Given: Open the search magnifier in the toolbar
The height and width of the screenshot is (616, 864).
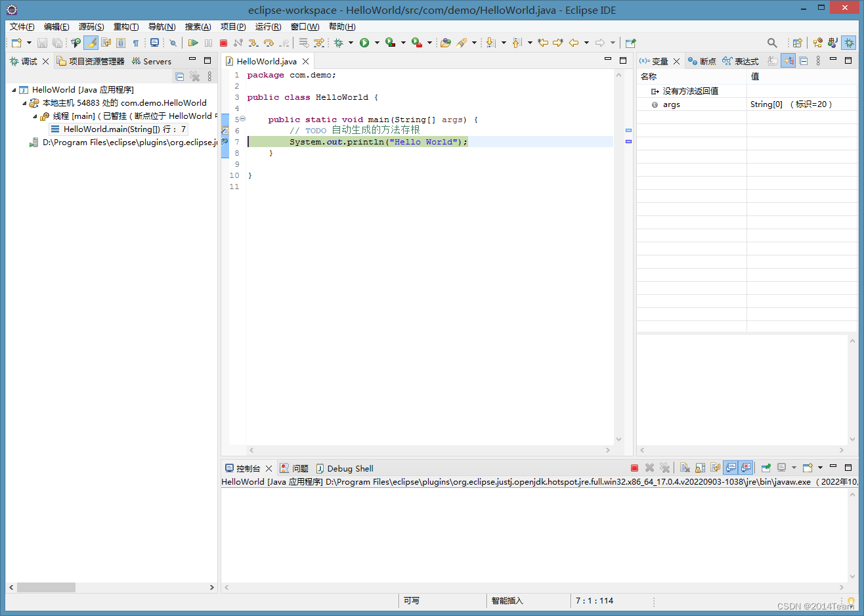Looking at the screenshot, I should point(772,43).
